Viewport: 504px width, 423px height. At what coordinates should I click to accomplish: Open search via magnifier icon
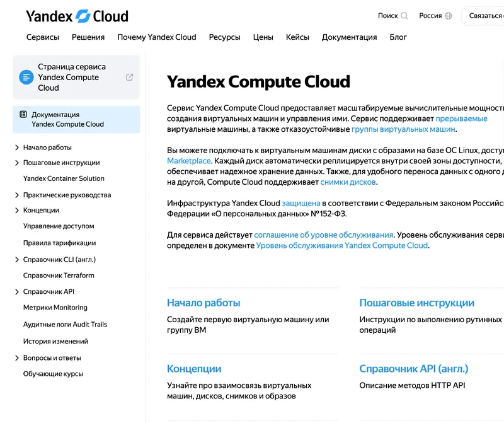pyautogui.click(x=404, y=16)
